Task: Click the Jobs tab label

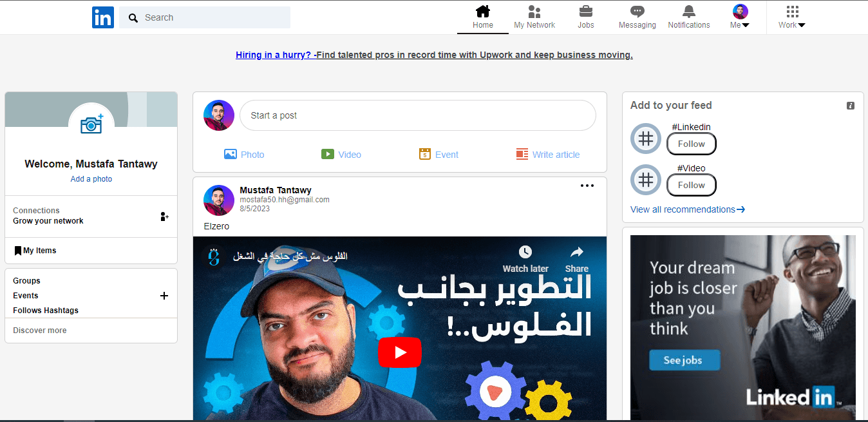Action: [586, 25]
